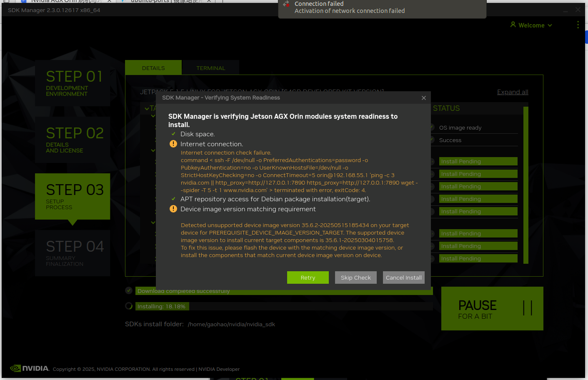Click the Internet connection check failure text
588x380 pixels.
click(226, 153)
